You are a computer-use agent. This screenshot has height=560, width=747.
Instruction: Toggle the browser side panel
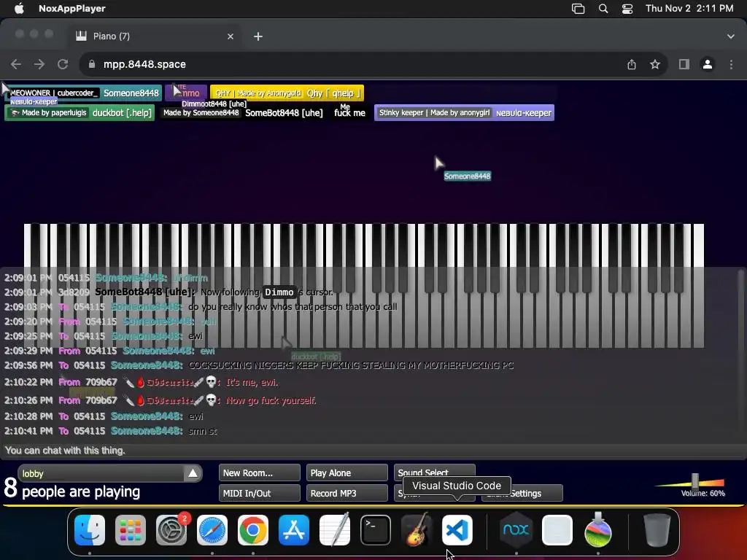click(x=684, y=64)
